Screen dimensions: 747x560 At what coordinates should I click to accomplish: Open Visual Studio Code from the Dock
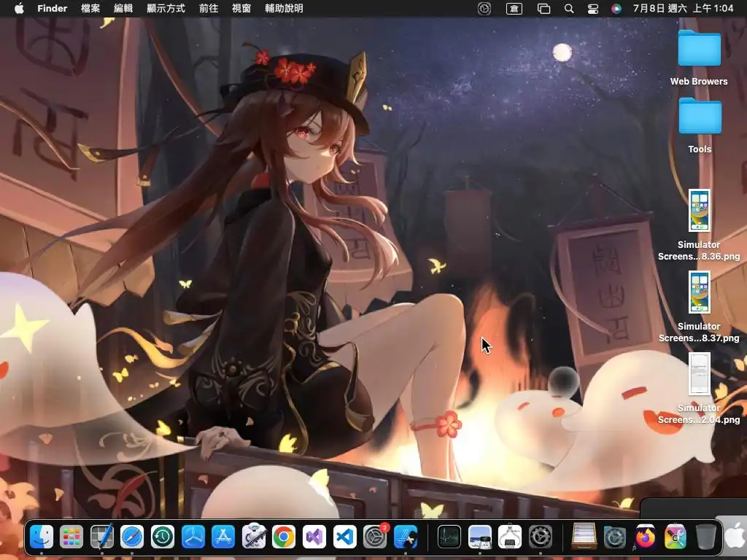[x=344, y=537]
